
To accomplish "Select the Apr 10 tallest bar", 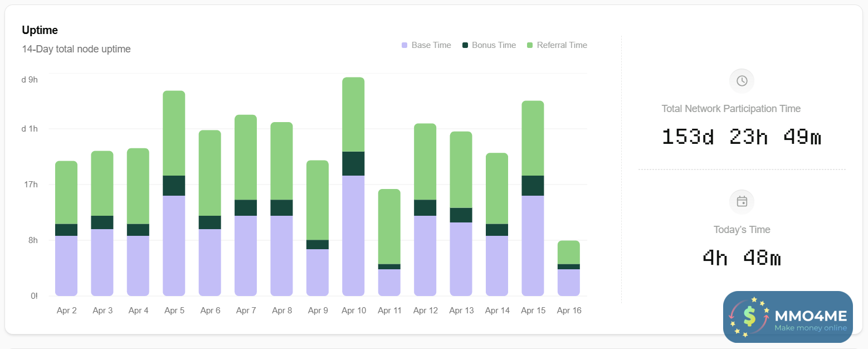I will [x=353, y=186].
